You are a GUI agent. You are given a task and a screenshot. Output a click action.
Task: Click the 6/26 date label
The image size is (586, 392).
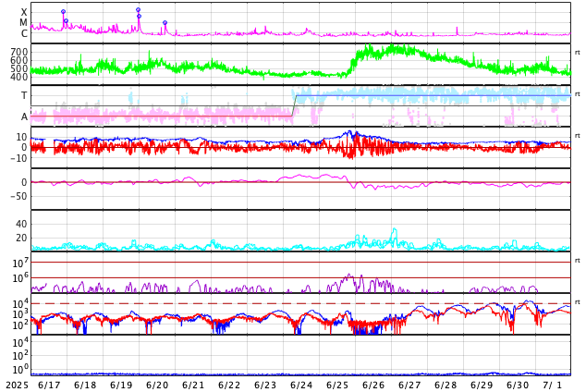(x=373, y=385)
